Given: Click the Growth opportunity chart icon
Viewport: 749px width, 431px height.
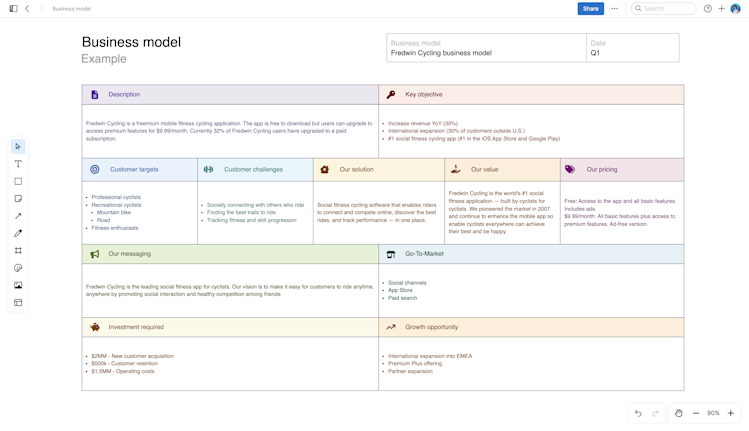Looking at the screenshot, I should point(391,327).
